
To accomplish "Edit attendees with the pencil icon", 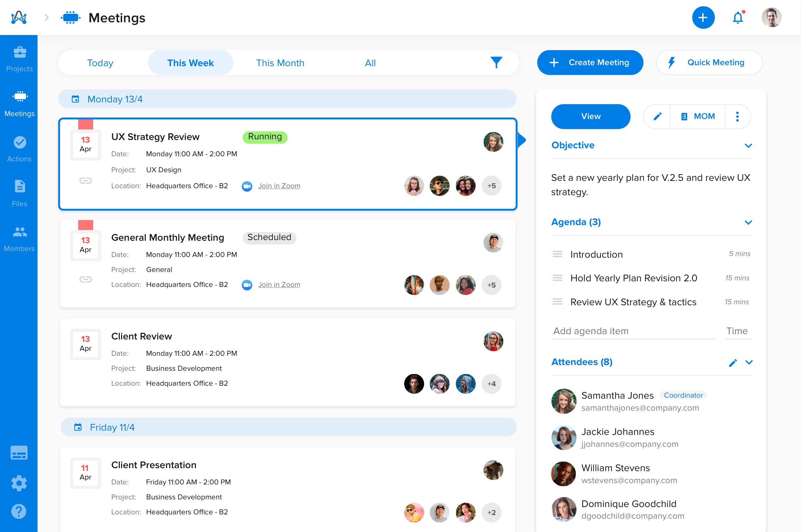I will pyautogui.click(x=732, y=363).
